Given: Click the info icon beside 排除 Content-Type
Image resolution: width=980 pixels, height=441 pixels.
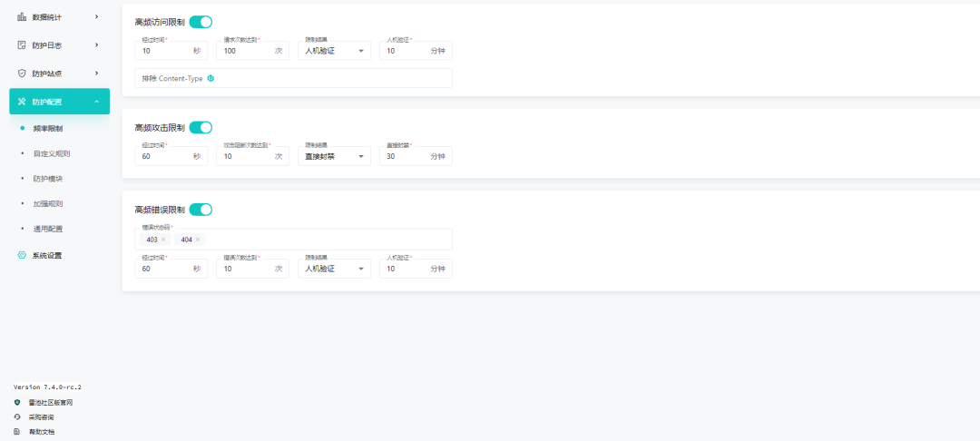Looking at the screenshot, I should (x=211, y=78).
